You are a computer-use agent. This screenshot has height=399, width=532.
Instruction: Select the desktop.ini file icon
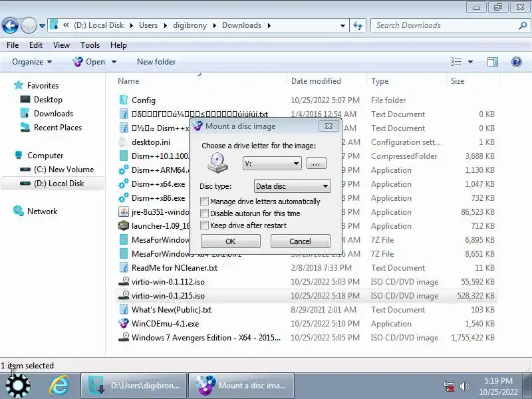click(124, 142)
